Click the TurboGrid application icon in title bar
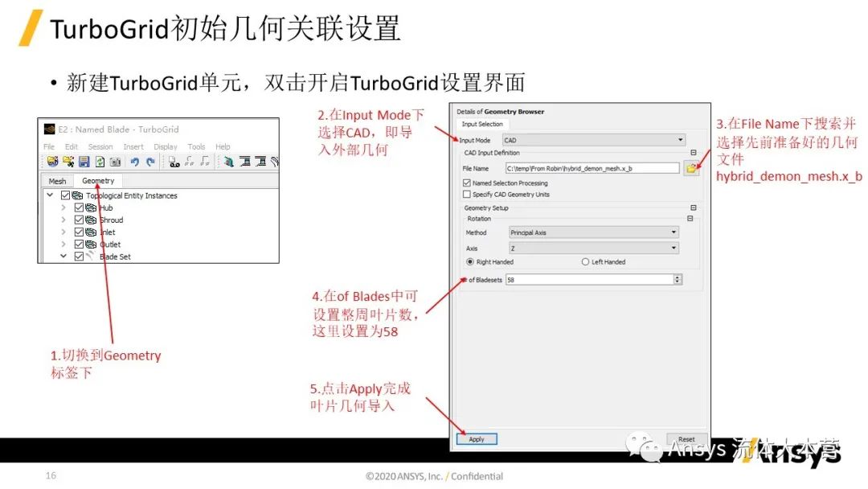 [50, 129]
